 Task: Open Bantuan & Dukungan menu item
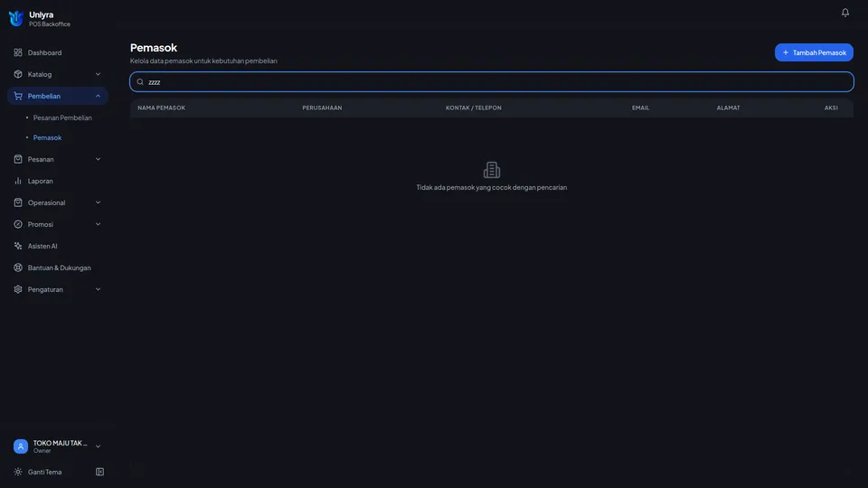click(58, 267)
